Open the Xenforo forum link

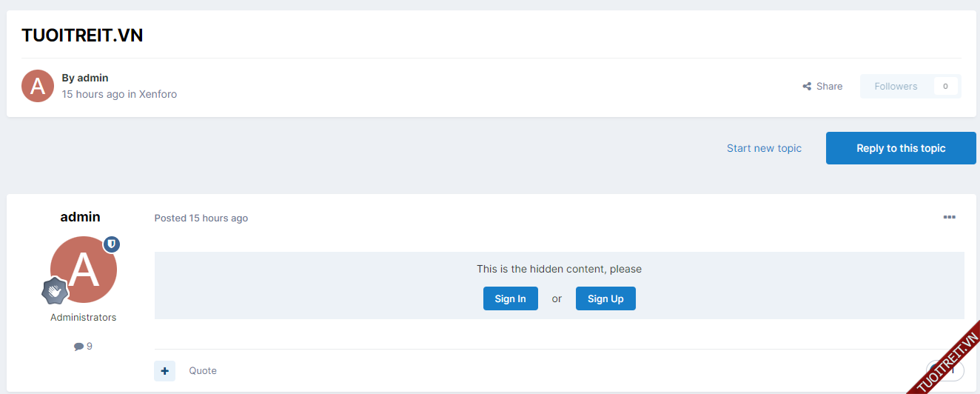(x=158, y=94)
